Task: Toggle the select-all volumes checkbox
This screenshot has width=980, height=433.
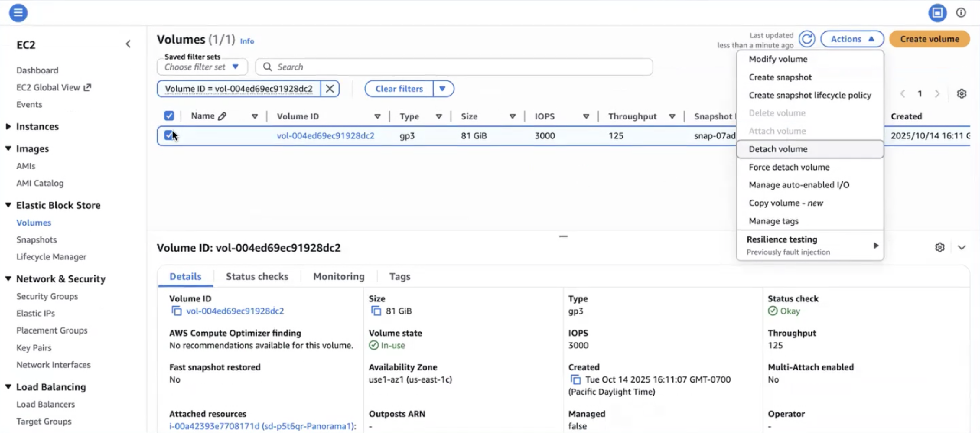Action: coord(169,116)
